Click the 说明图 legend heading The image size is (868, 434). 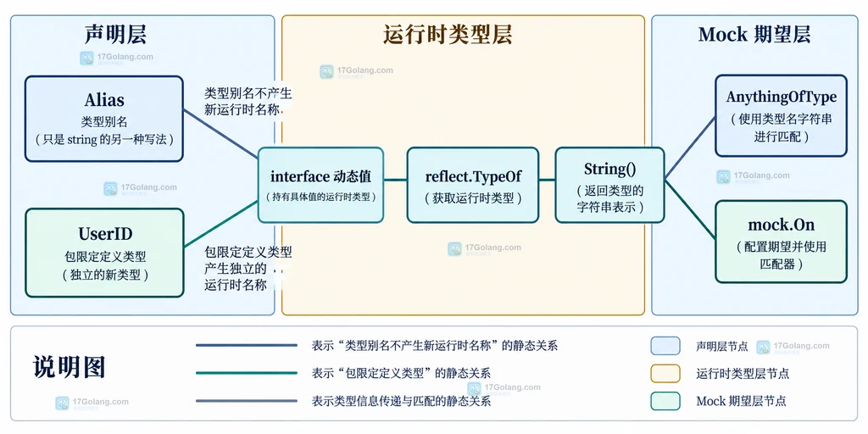point(69,367)
